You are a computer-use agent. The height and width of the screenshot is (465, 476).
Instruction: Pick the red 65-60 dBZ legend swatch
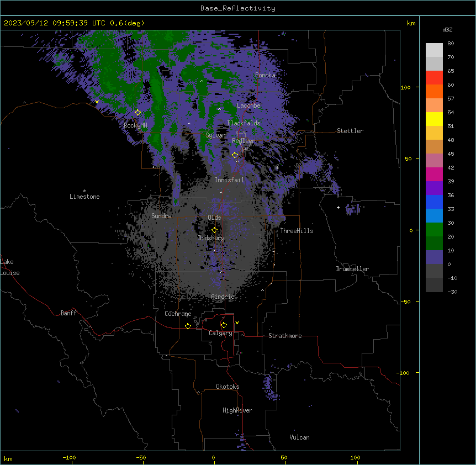[x=434, y=77]
